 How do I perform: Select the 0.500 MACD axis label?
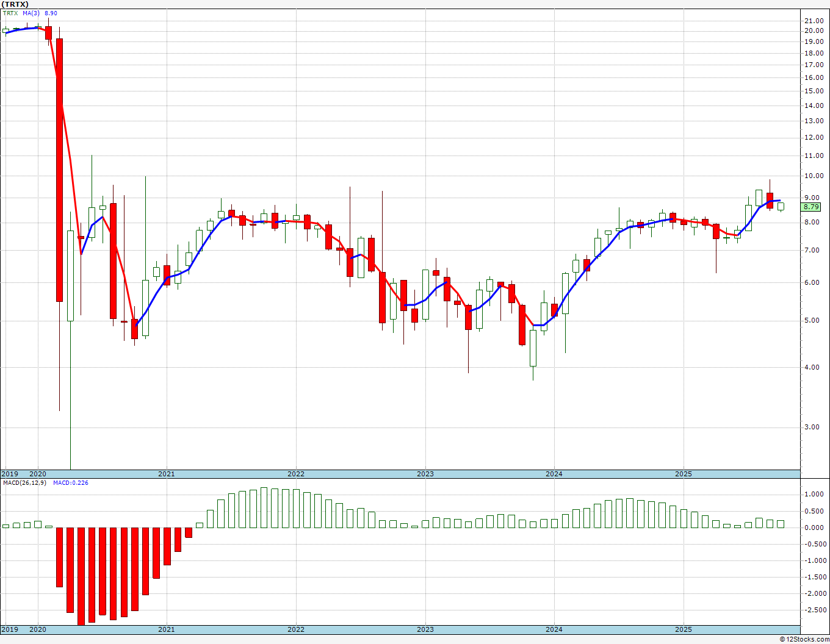click(814, 511)
